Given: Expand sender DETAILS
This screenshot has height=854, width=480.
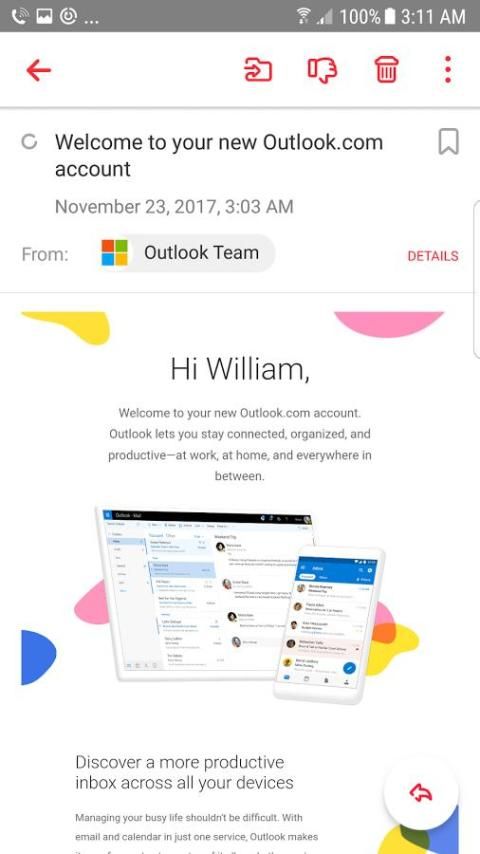Looking at the screenshot, I should coord(433,255).
